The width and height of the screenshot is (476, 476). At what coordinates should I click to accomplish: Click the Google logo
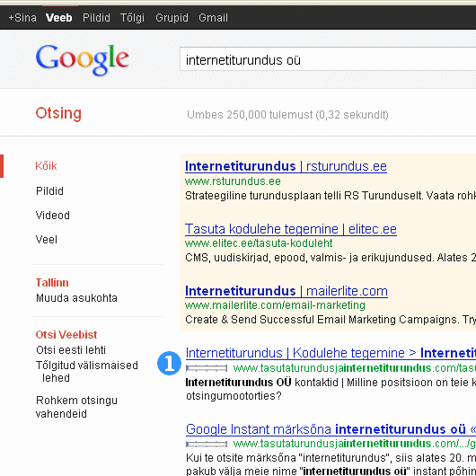tap(83, 60)
